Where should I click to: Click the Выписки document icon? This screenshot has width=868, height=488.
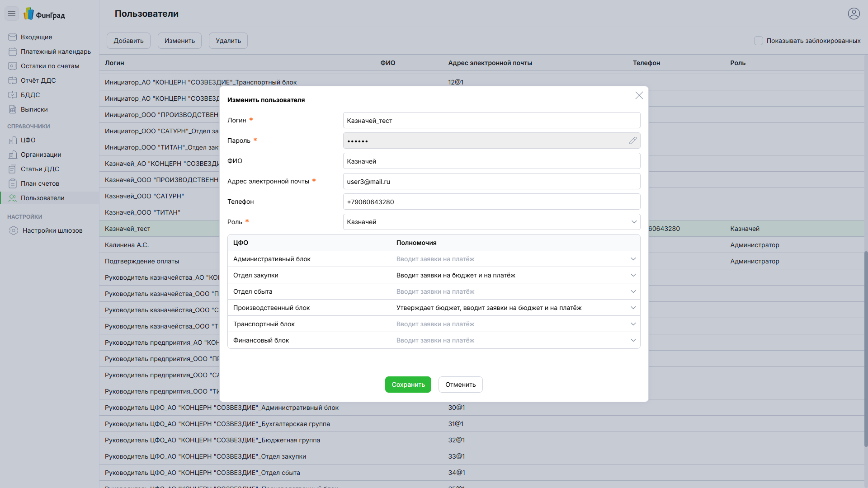(x=13, y=109)
